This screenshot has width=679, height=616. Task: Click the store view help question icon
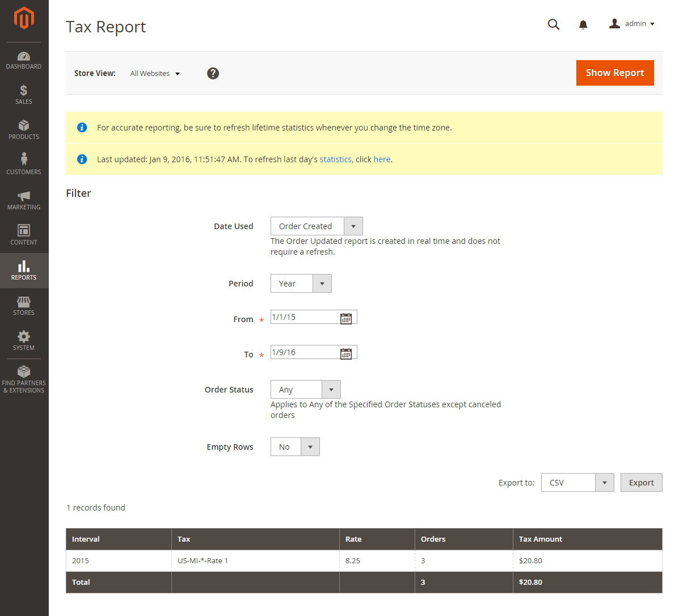[x=213, y=73]
